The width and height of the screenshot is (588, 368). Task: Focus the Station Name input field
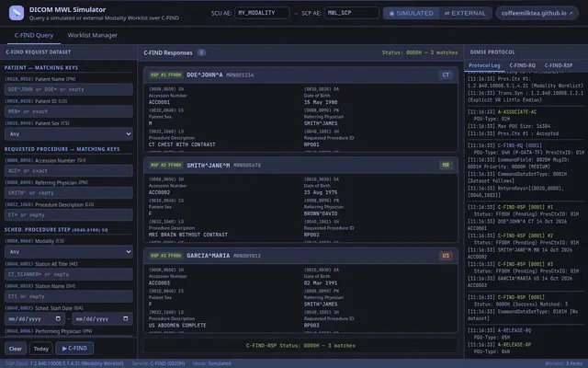[x=69, y=296]
